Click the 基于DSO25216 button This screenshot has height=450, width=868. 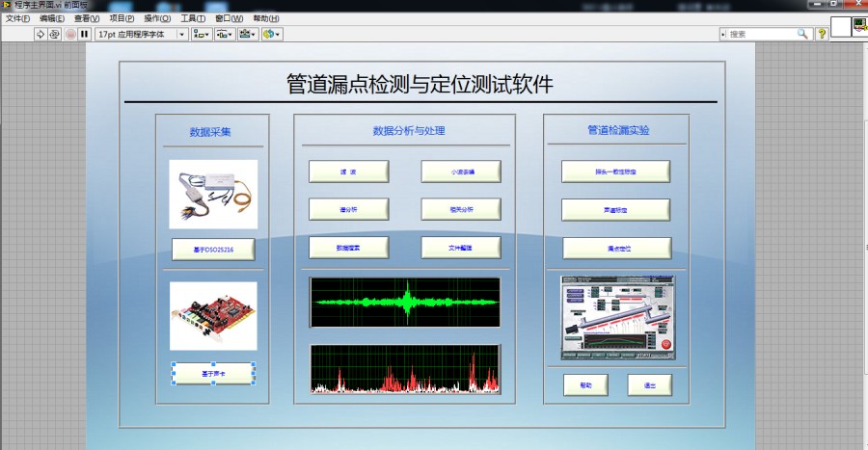pyautogui.click(x=213, y=250)
